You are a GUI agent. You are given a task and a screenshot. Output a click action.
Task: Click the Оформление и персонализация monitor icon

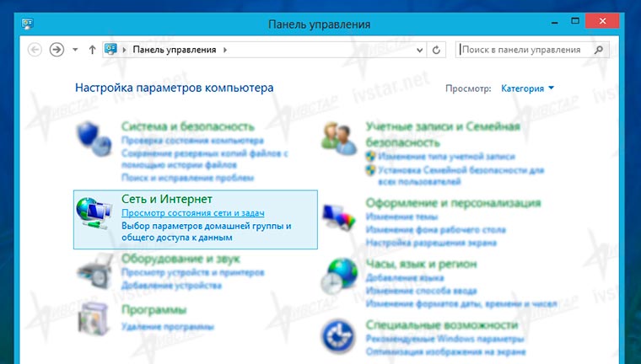click(339, 217)
